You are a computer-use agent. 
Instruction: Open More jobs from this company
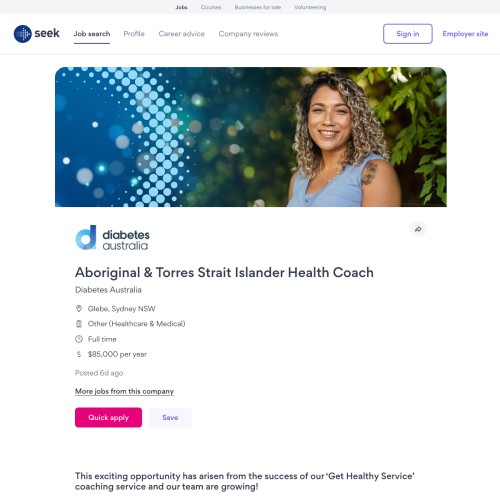(x=124, y=391)
